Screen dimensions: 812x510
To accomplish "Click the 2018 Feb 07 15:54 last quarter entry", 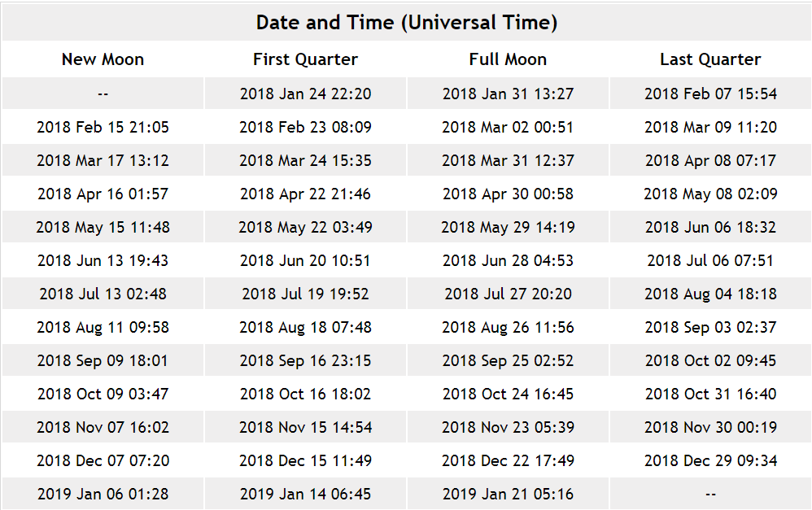I will click(710, 94).
